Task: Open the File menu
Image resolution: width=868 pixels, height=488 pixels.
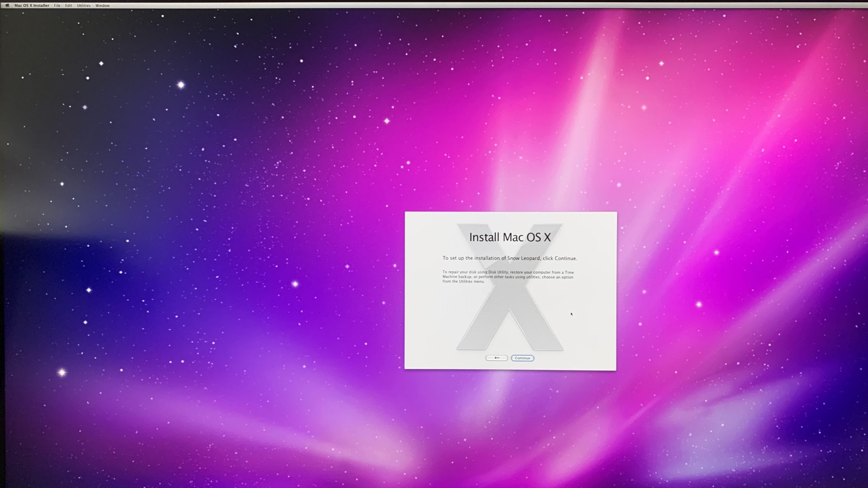Action: 57,6
